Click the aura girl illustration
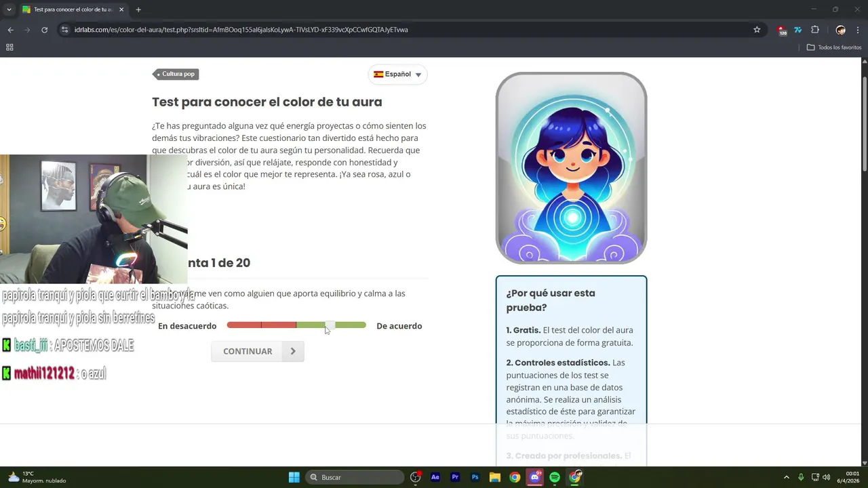The width and height of the screenshot is (868, 488). click(x=571, y=167)
